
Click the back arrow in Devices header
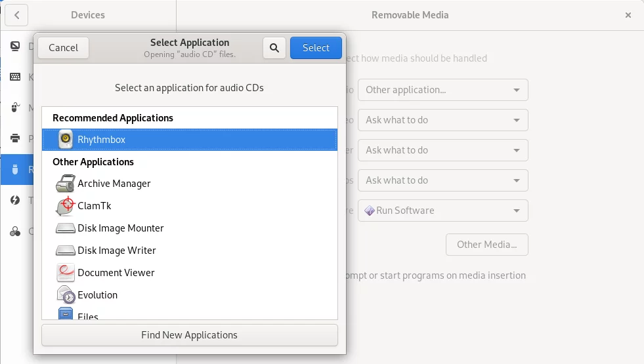coord(16,15)
